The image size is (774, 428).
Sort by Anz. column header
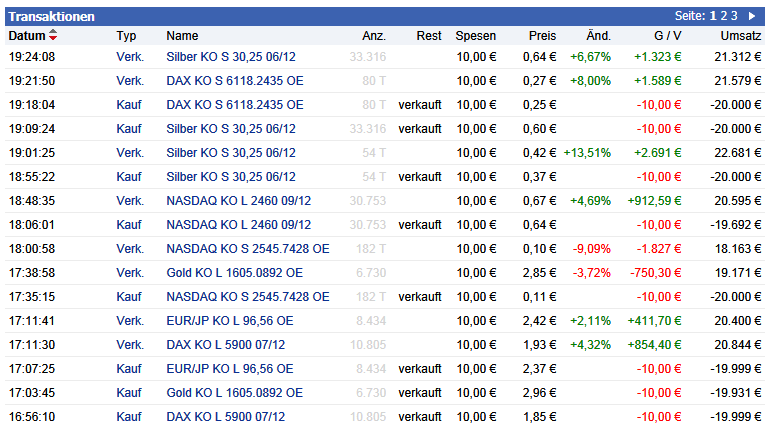(x=374, y=36)
